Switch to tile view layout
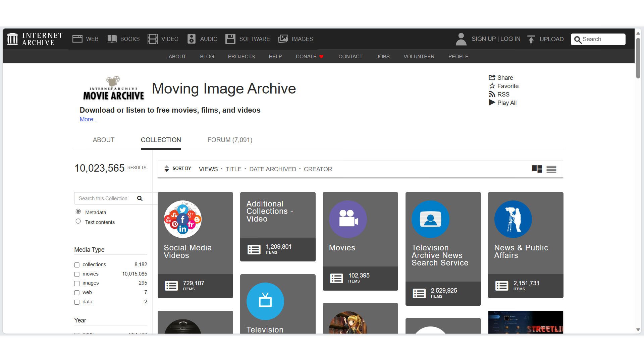The image size is (644, 362). pyautogui.click(x=537, y=169)
